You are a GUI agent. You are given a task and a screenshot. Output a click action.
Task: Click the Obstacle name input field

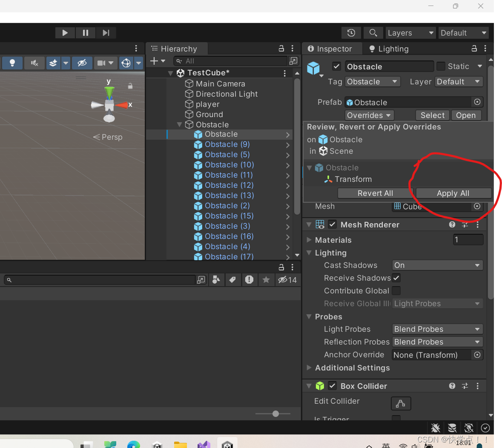click(x=389, y=66)
